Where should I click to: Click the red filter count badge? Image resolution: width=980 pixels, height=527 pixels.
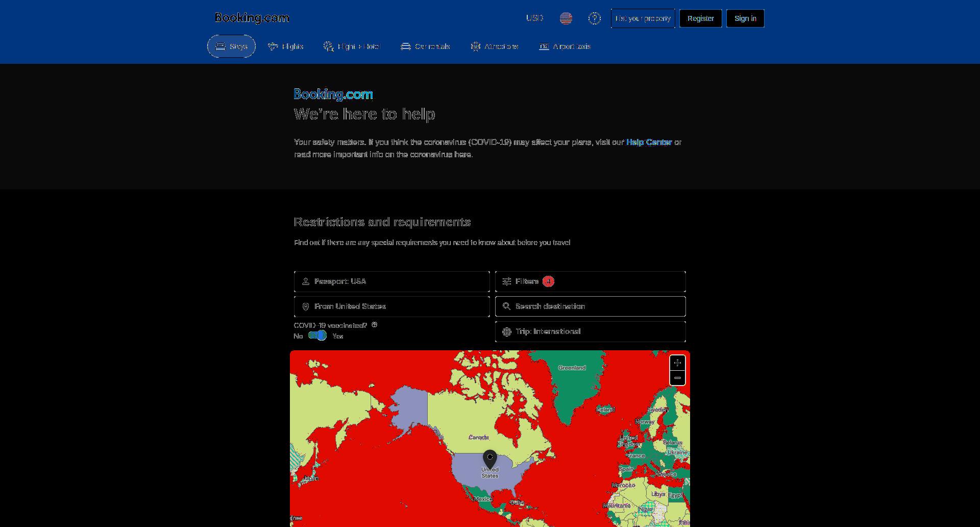(x=548, y=281)
